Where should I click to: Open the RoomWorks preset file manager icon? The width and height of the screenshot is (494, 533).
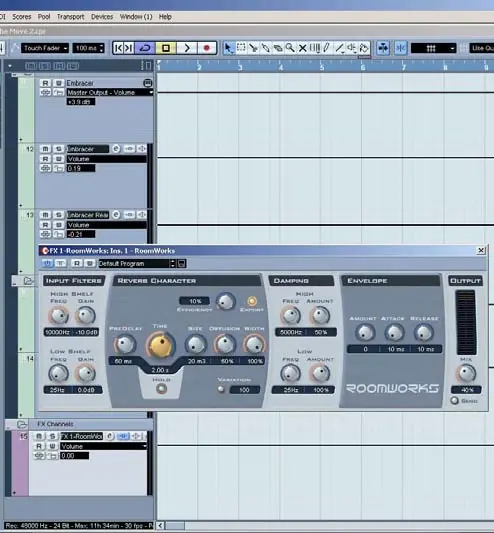tap(182, 263)
